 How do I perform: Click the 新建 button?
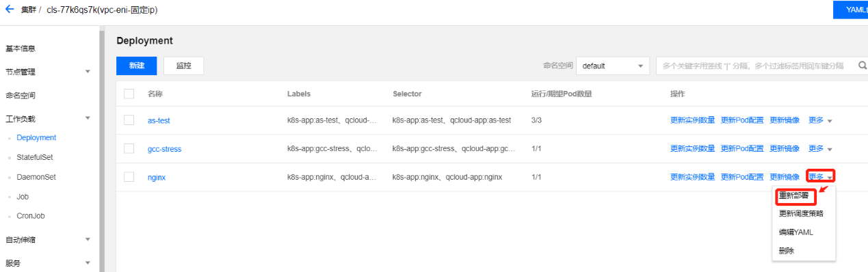pyautogui.click(x=137, y=66)
